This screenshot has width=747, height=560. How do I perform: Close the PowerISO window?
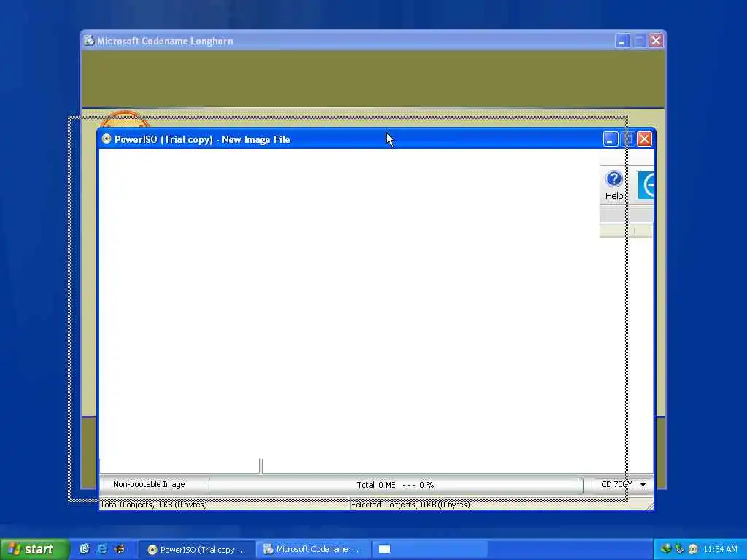coord(644,139)
